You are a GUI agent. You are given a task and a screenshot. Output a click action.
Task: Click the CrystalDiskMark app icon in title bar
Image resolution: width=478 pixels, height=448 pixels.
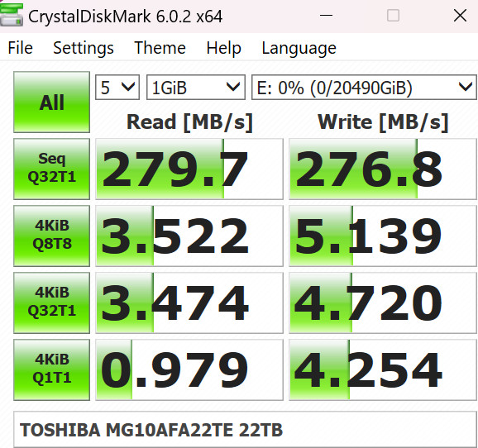12,15
